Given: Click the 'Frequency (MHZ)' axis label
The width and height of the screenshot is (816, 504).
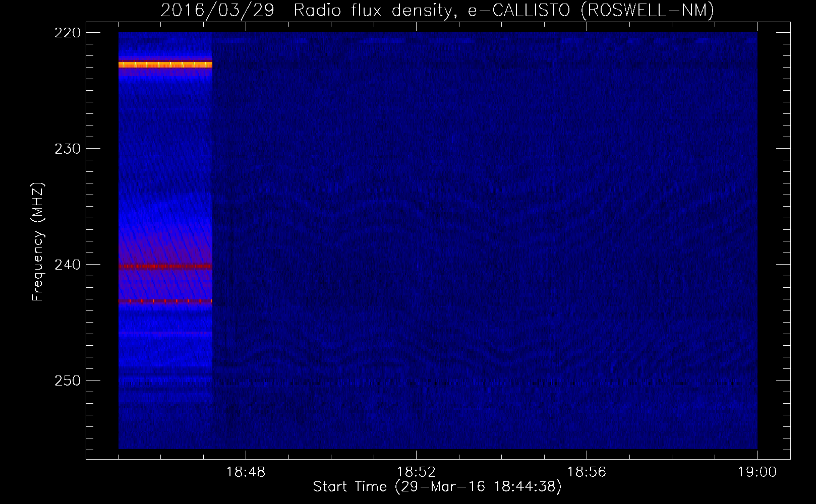Looking at the screenshot, I should (x=37, y=242).
